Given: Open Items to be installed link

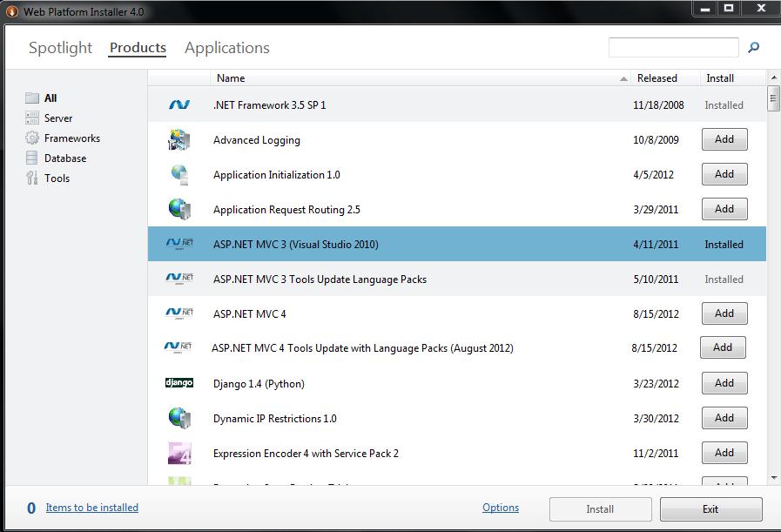Looking at the screenshot, I should coord(92,508).
